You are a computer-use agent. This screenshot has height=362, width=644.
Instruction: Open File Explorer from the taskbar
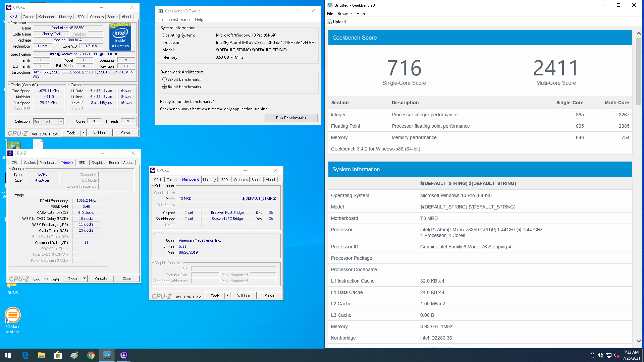[x=41, y=355]
